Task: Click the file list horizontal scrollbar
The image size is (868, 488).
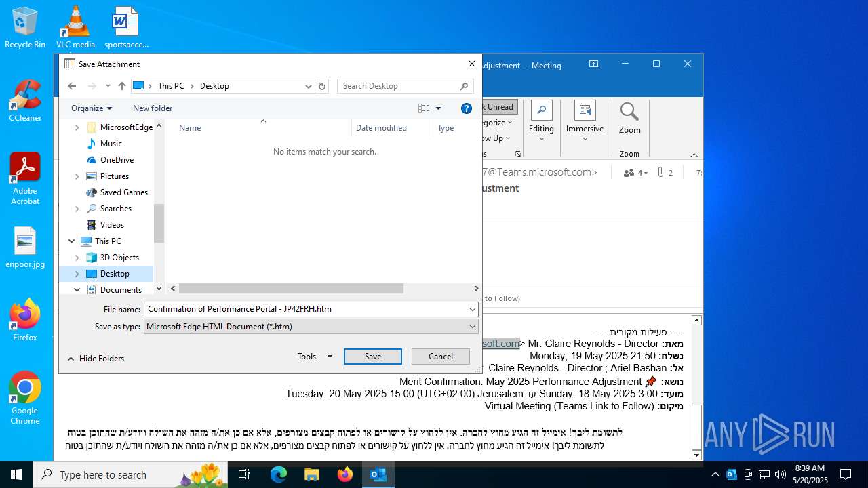Action: (x=290, y=289)
